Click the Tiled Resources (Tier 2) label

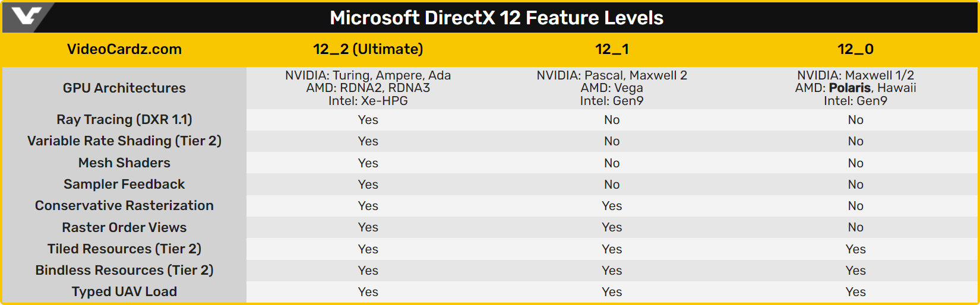(x=124, y=249)
